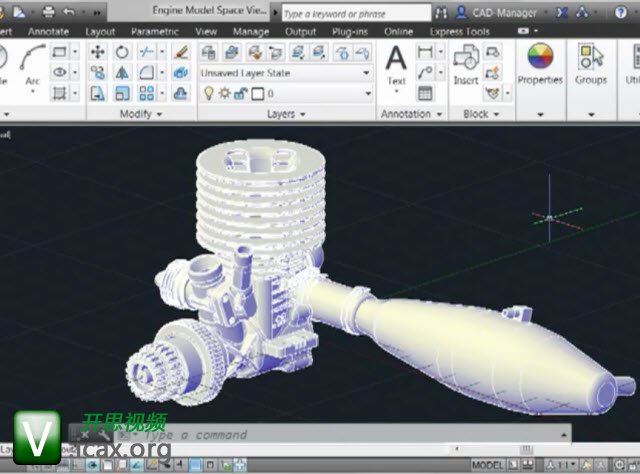Toggle the current layer on/off light bulb
The image size is (640, 474).
coord(209,93)
